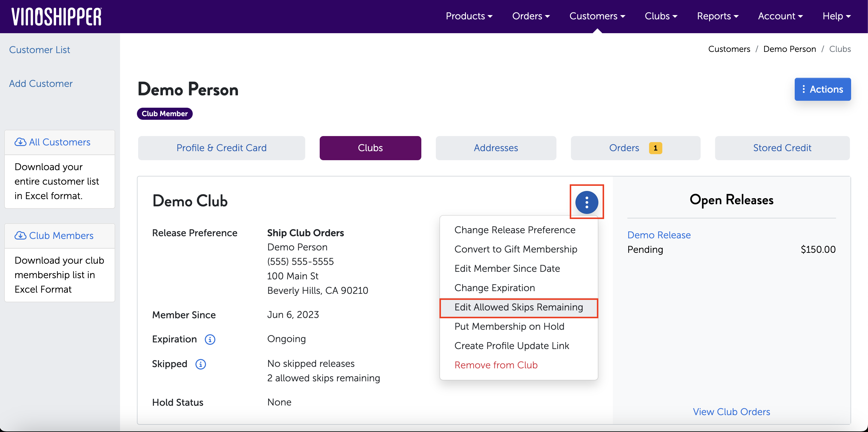Screen dimensions: 868x432
Task: Select Remove from Club menu entry
Action: [496, 365]
